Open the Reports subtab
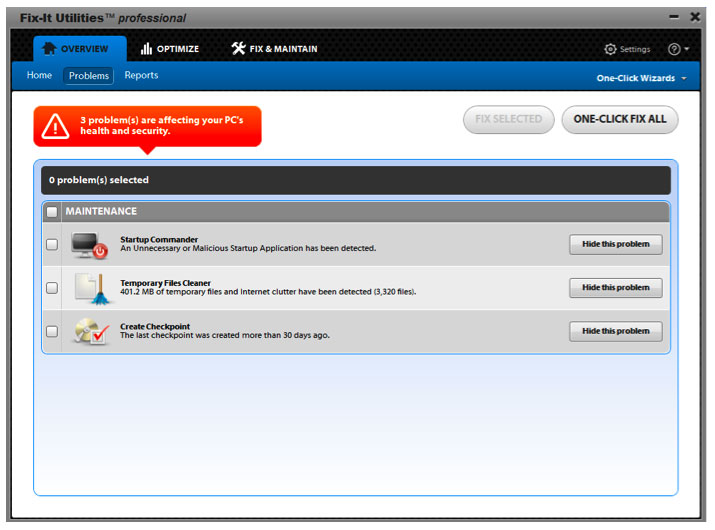715x530 pixels. point(141,75)
